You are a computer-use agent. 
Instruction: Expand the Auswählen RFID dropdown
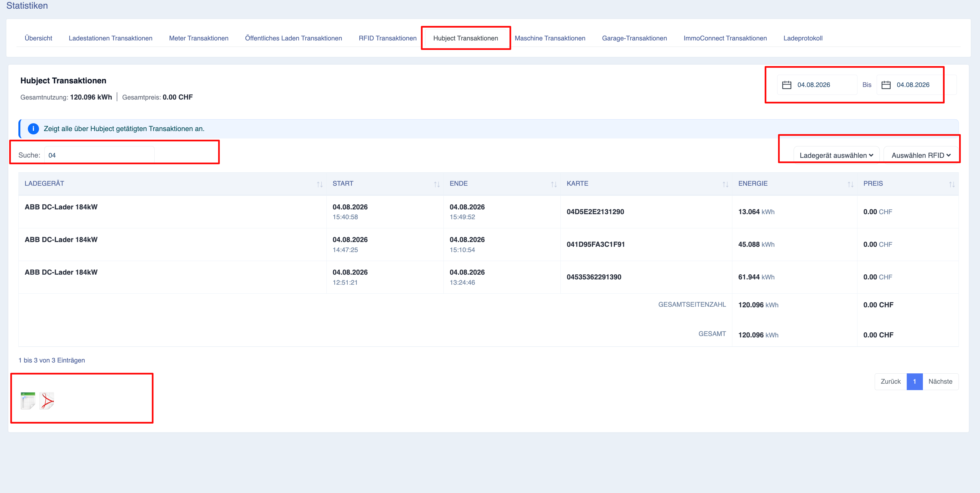click(x=921, y=155)
